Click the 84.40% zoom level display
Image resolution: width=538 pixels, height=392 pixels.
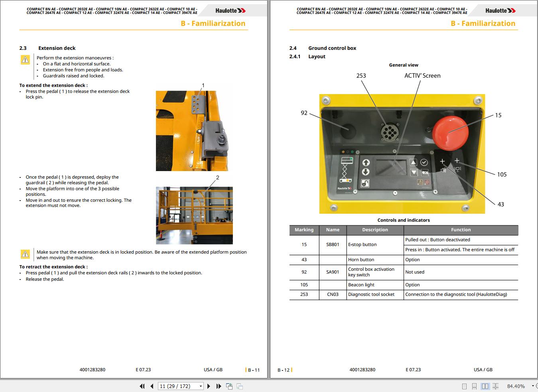point(516,386)
